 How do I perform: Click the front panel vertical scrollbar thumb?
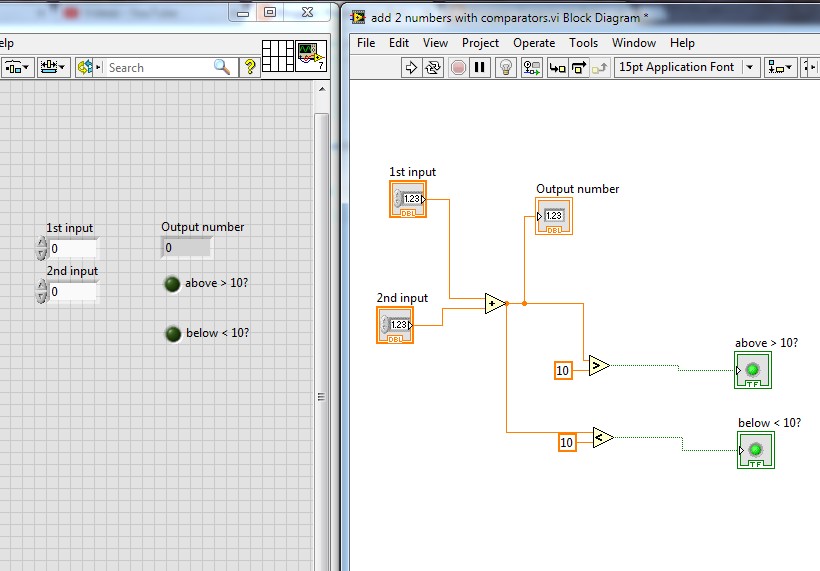click(321, 340)
